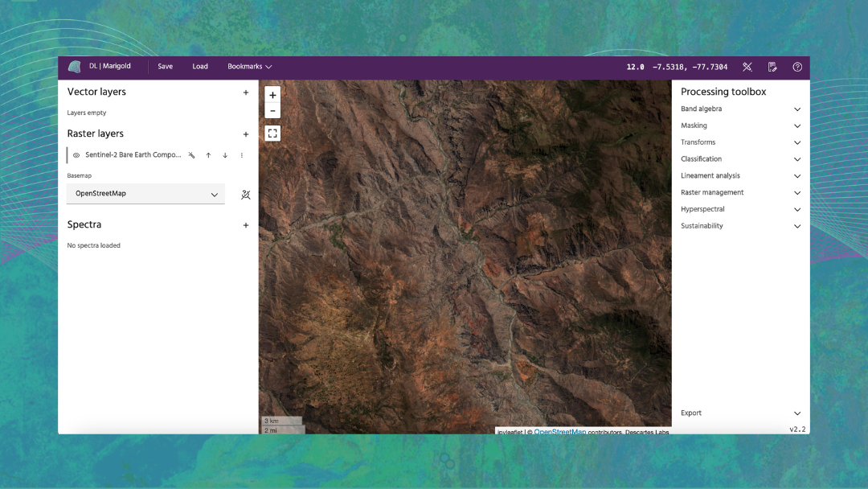Move Sentinel-2 layer down
Screen dimensions: 868x489
click(225, 155)
